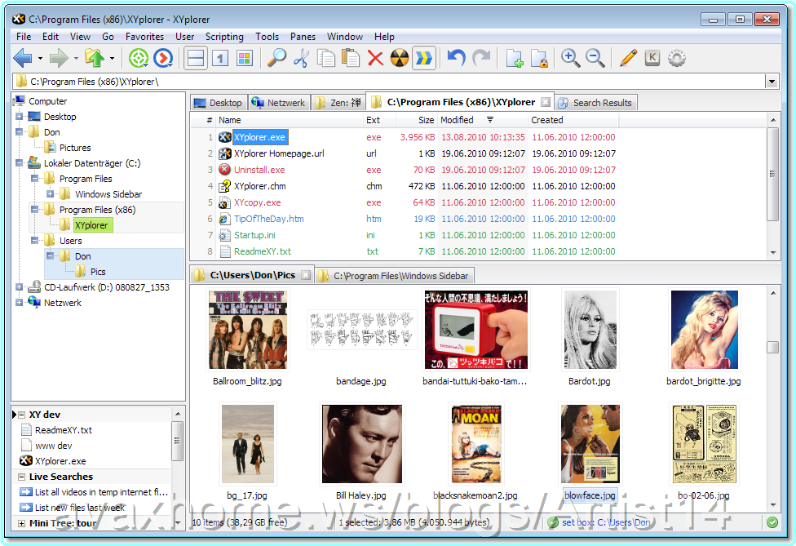Expand the CD-Laufwerk (D:) tree node
This screenshot has height=546, width=796.
19,287
